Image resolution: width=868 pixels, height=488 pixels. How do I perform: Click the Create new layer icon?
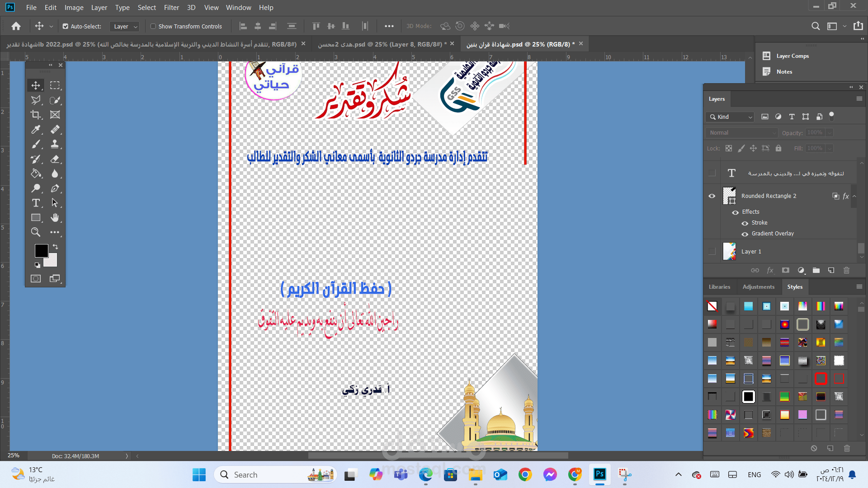click(x=831, y=270)
